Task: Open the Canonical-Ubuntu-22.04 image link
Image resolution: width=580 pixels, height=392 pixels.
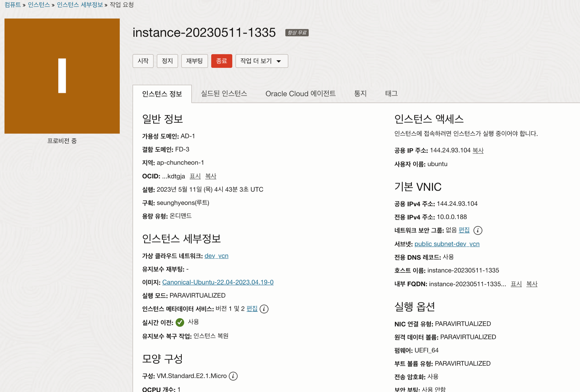Action: (218, 282)
